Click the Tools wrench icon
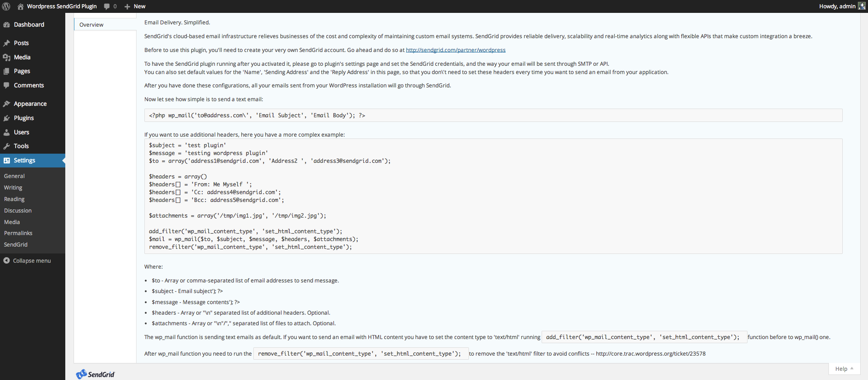 pyautogui.click(x=6, y=146)
